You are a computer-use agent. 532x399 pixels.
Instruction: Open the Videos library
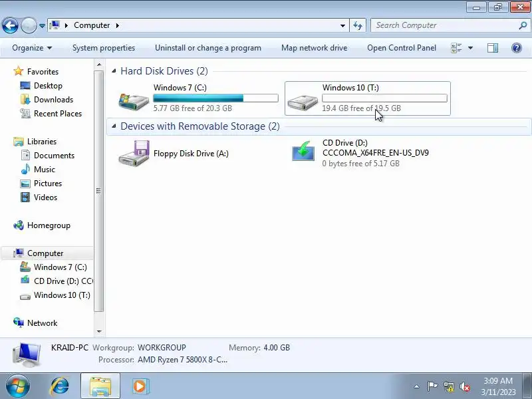point(45,197)
